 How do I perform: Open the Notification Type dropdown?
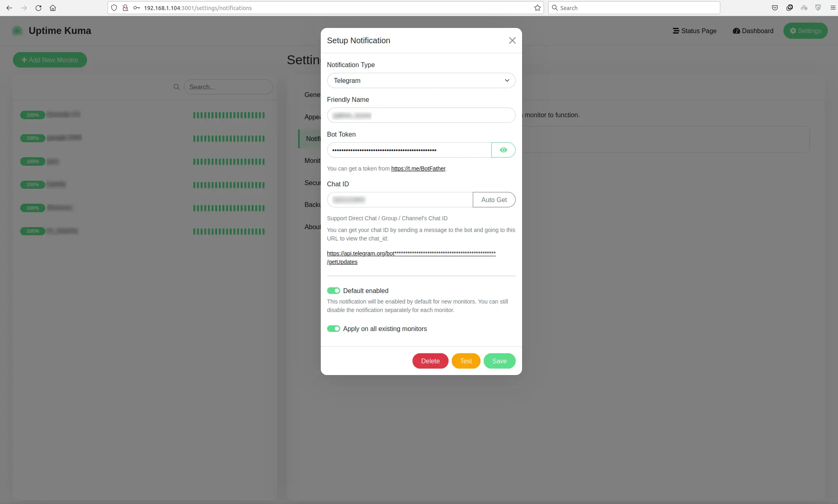(x=421, y=80)
